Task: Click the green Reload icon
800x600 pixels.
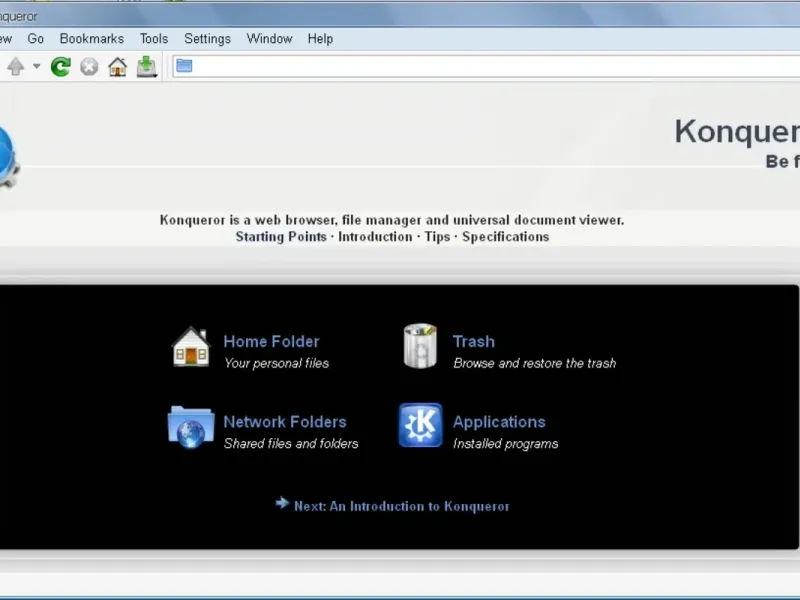Action: click(61, 67)
